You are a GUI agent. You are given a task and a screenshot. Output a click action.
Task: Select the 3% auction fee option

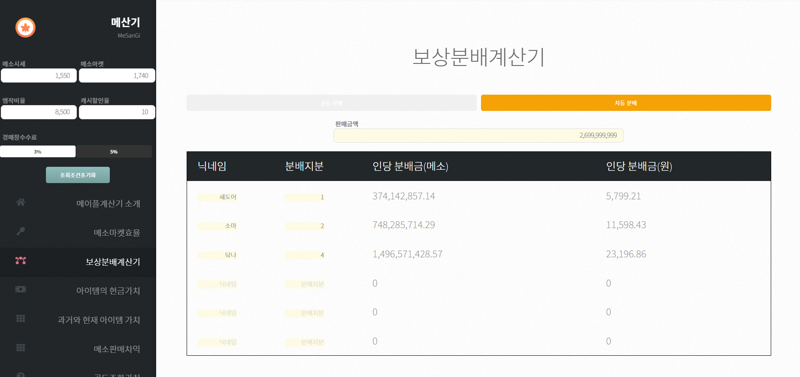38,152
